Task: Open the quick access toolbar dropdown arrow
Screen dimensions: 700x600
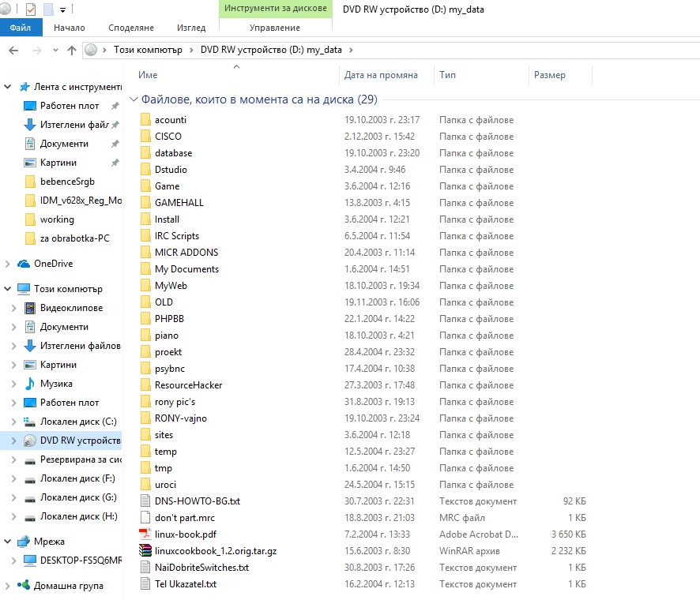Action: point(62,10)
